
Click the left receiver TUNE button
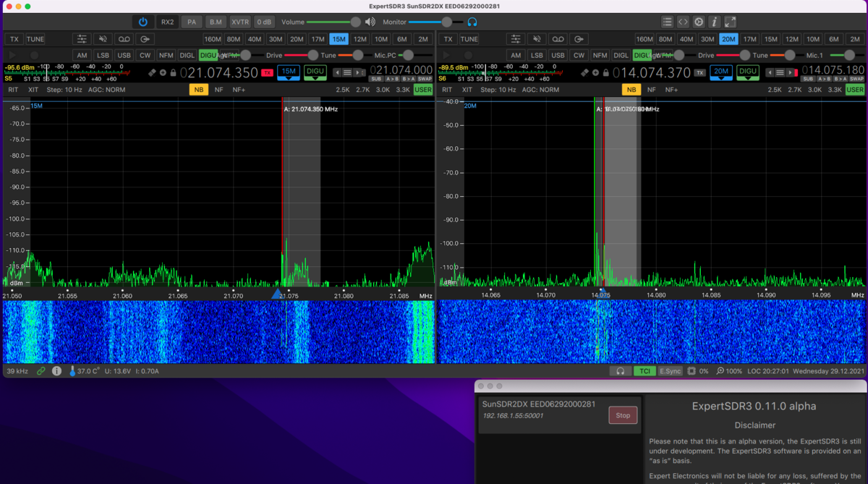35,39
